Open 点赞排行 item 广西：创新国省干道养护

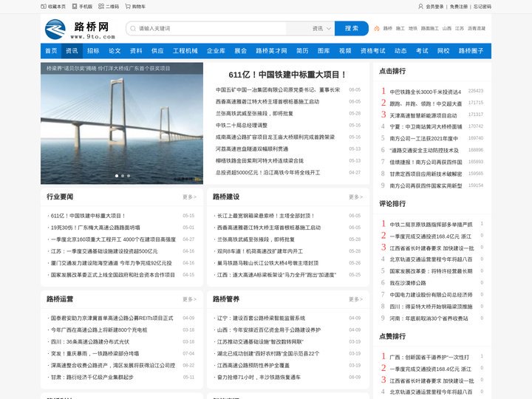tap(429, 358)
